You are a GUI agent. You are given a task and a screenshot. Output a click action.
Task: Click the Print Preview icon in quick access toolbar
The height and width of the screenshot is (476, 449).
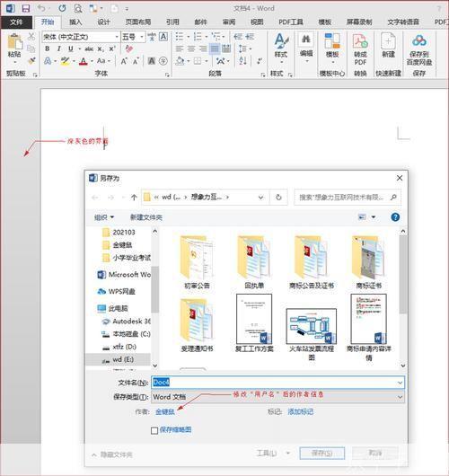[78, 8]
